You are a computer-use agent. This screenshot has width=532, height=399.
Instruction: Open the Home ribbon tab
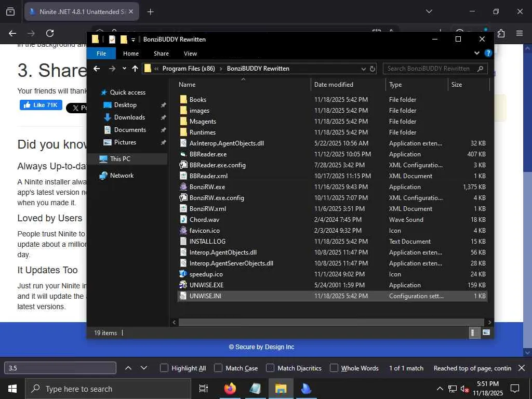click(x=131, y=54)
